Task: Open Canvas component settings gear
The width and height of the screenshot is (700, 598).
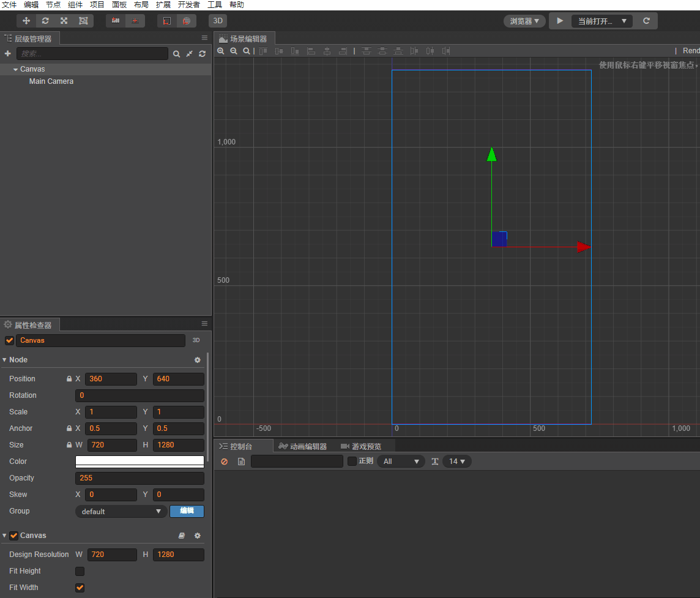Action: (x=197, y=536)
